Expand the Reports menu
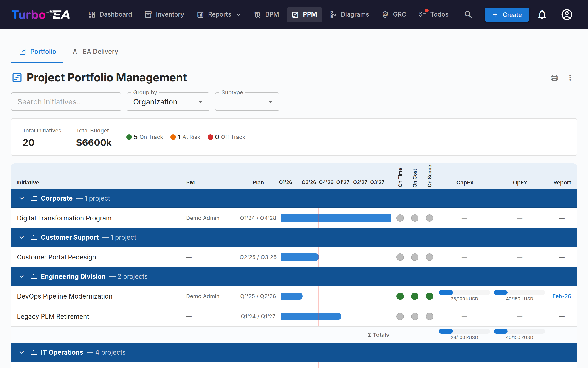 click(219, 14)
